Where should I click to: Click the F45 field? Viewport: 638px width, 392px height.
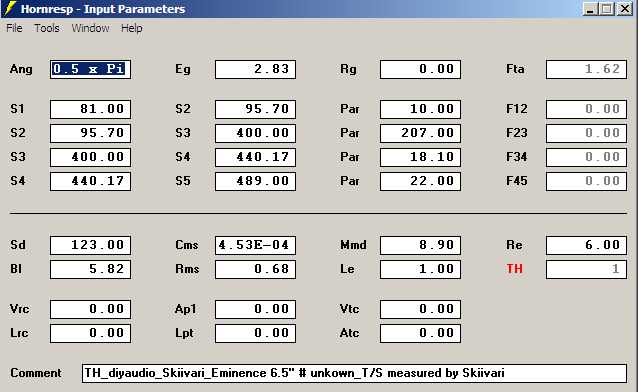pos(586,181)
